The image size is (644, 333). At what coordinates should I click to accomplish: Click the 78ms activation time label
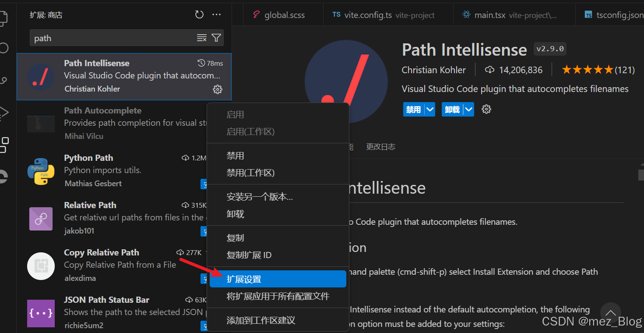211,64
